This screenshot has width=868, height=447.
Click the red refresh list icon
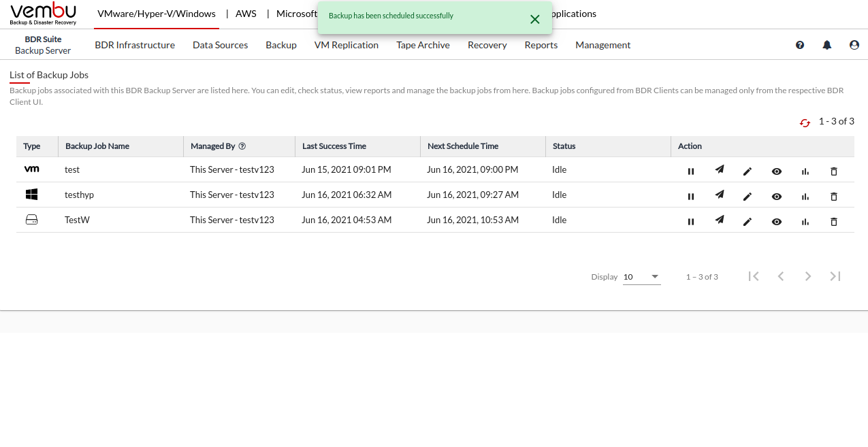(805, 122)
